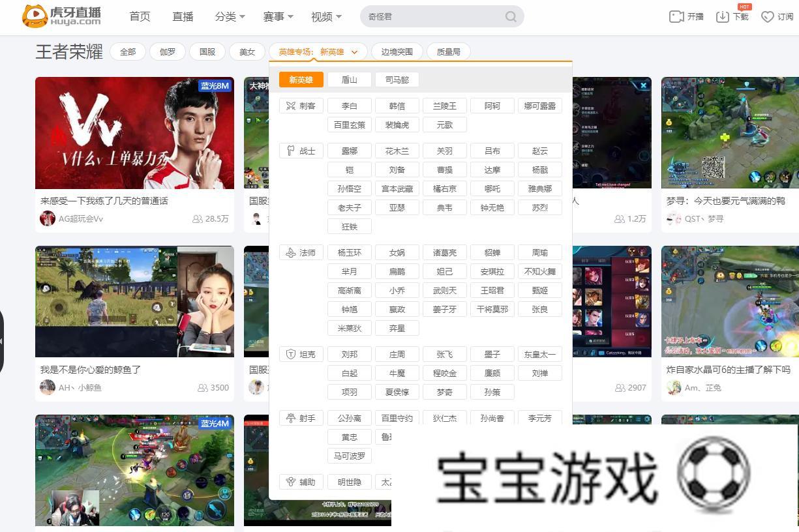Select hero 赵云
Image resolution: width=799 pixels, height=532 pixels.
click(540, 151)
